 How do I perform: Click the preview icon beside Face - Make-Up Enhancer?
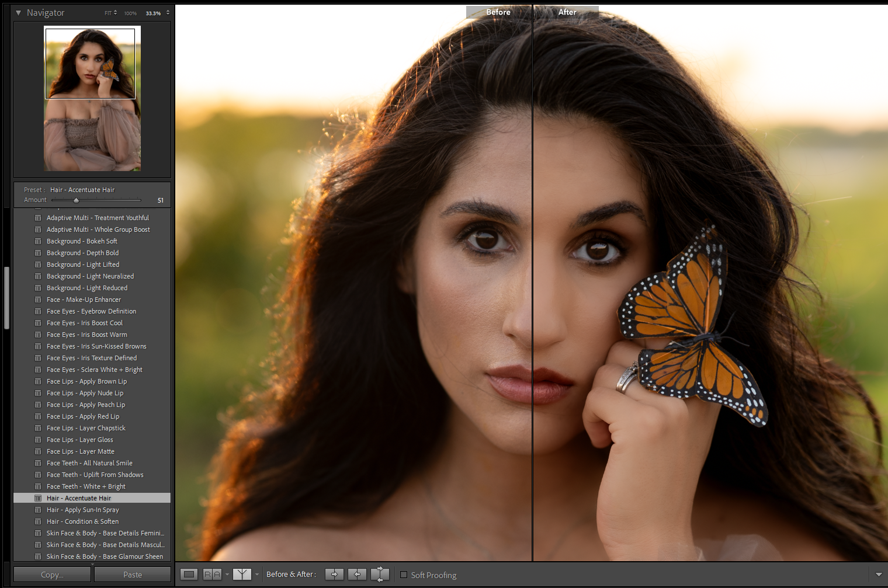(38, 299)
